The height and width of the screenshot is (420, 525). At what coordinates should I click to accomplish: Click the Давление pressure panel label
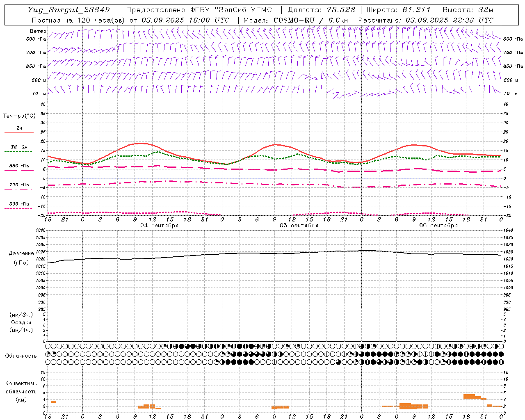click(x=21, y=253)
